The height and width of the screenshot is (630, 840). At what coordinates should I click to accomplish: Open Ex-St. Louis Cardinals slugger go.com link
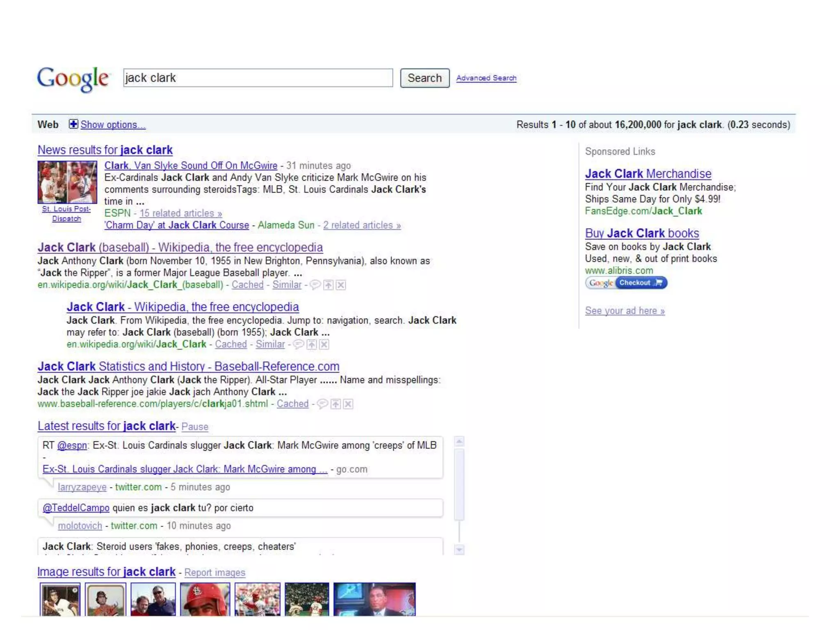point(185,469)
